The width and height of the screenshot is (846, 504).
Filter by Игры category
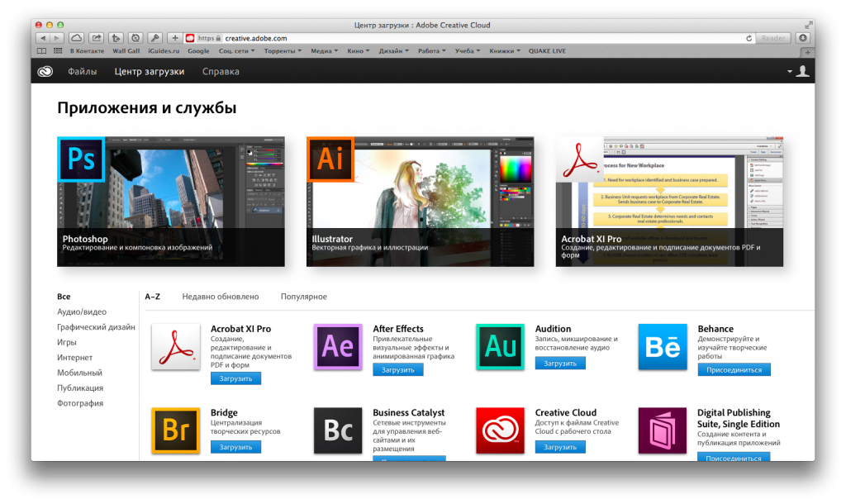point(67,342)
